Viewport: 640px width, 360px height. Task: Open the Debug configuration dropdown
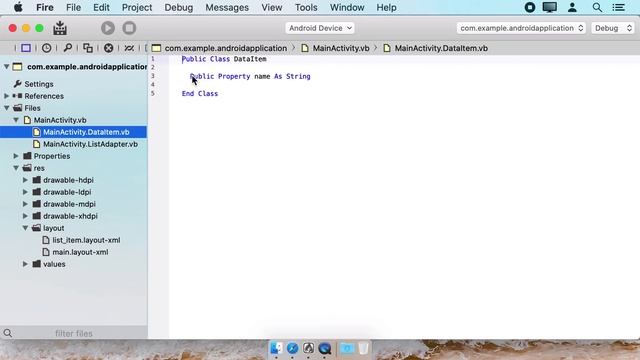613,28
